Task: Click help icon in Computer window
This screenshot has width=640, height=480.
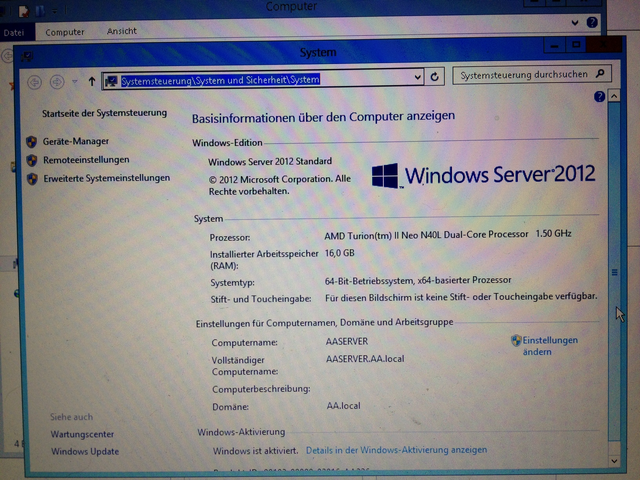Action: click(x=592, y=22)
